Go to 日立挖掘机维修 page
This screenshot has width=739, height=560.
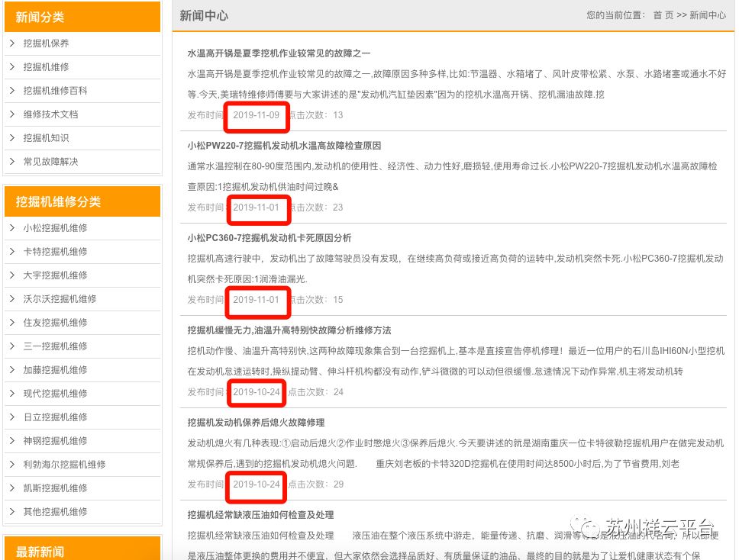[x=55, y=417]
